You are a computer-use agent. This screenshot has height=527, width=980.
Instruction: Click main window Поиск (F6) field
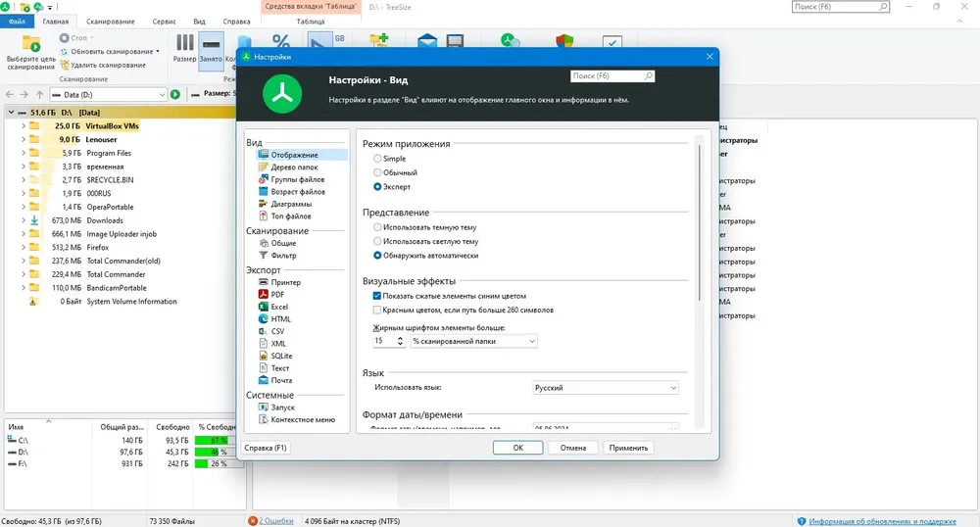840,7
